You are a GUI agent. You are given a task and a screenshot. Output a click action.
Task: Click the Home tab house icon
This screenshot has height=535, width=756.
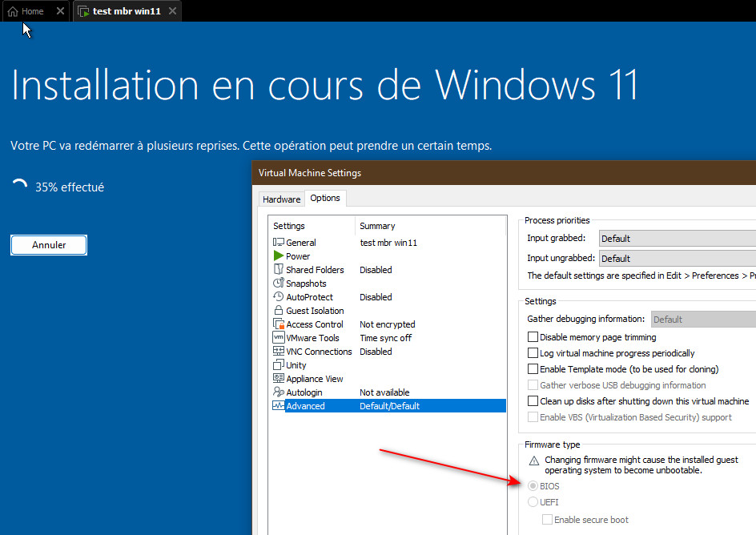[x=13, y=11]
